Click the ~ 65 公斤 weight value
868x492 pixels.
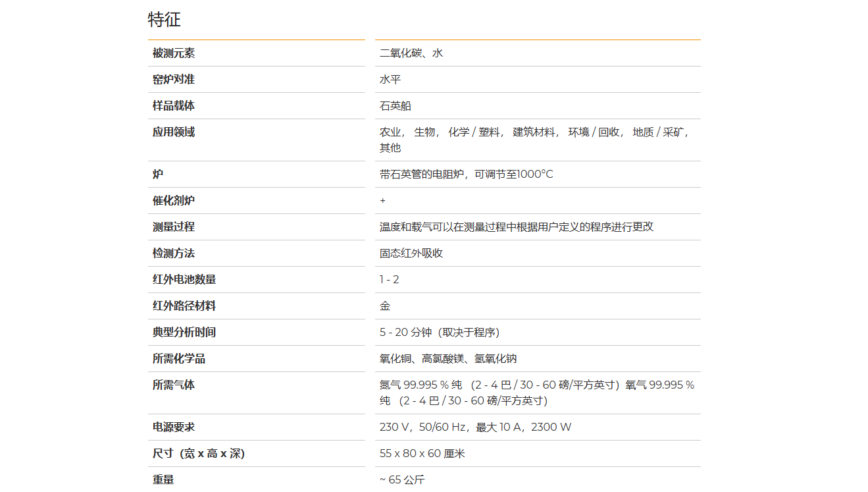[x=401, y=479]
